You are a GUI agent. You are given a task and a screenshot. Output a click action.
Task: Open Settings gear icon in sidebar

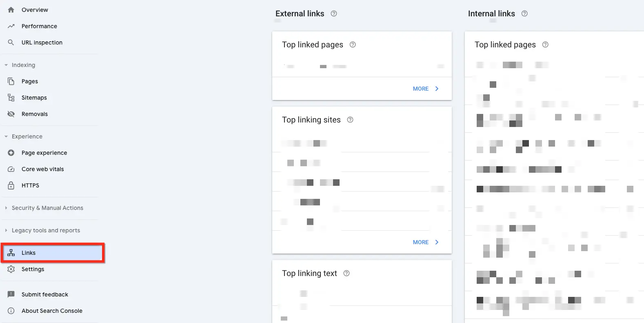click(x=11, y=269)
